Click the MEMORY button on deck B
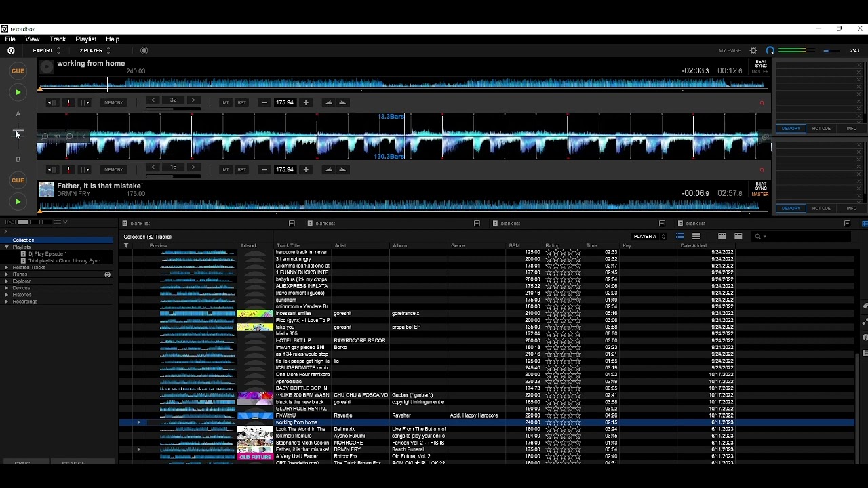868x488 pixels. [x=114, y=169]
